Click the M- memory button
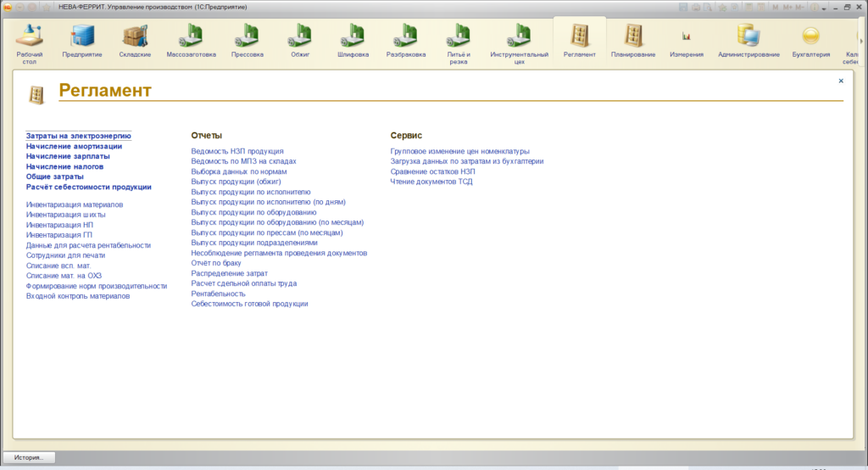 coord(800,7)
